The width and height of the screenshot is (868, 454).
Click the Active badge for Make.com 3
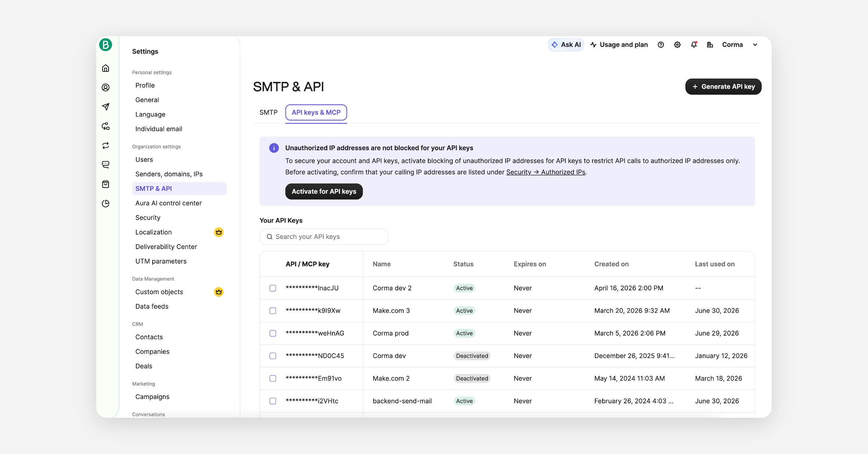464,311
